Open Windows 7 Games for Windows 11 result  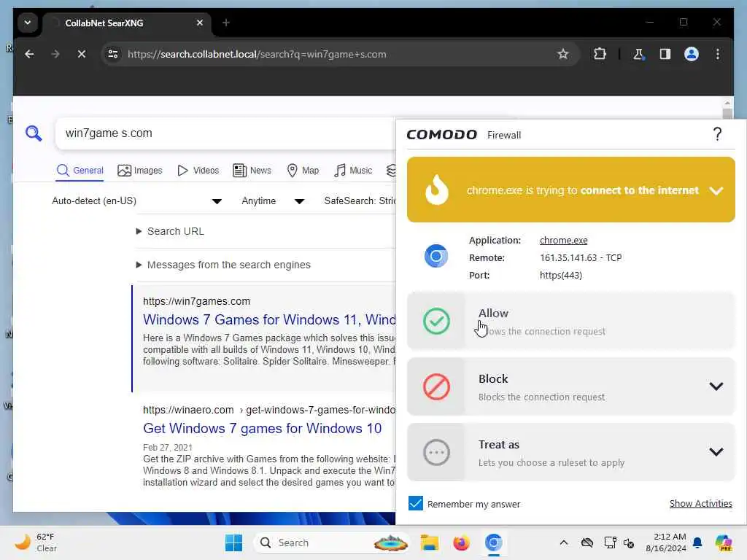[x=269, y=319]
